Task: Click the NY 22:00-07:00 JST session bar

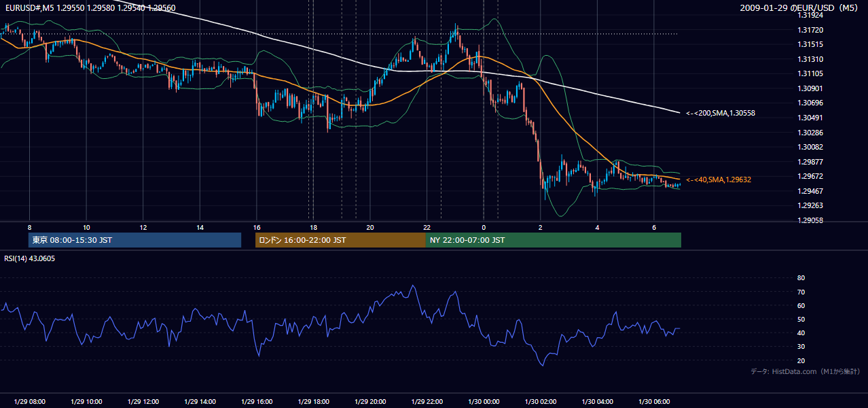Action: tap(554, 240)
